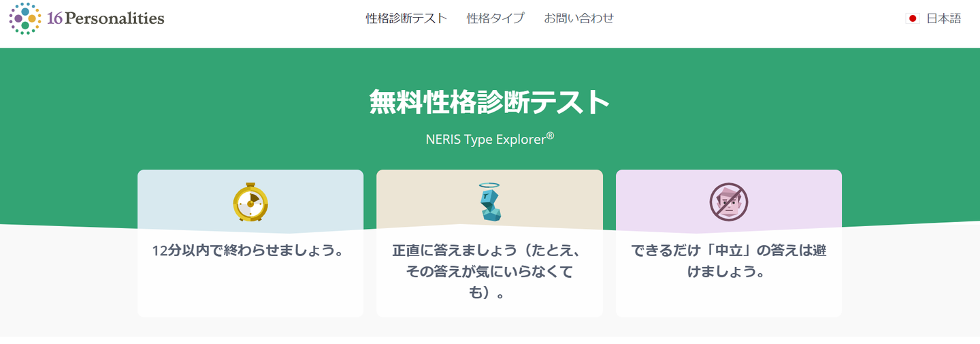The height and width of the screenshot is (344, 980).
Task: Select the 12分以内で終わらせましょう tip text
Action: [x=248, y=251]
